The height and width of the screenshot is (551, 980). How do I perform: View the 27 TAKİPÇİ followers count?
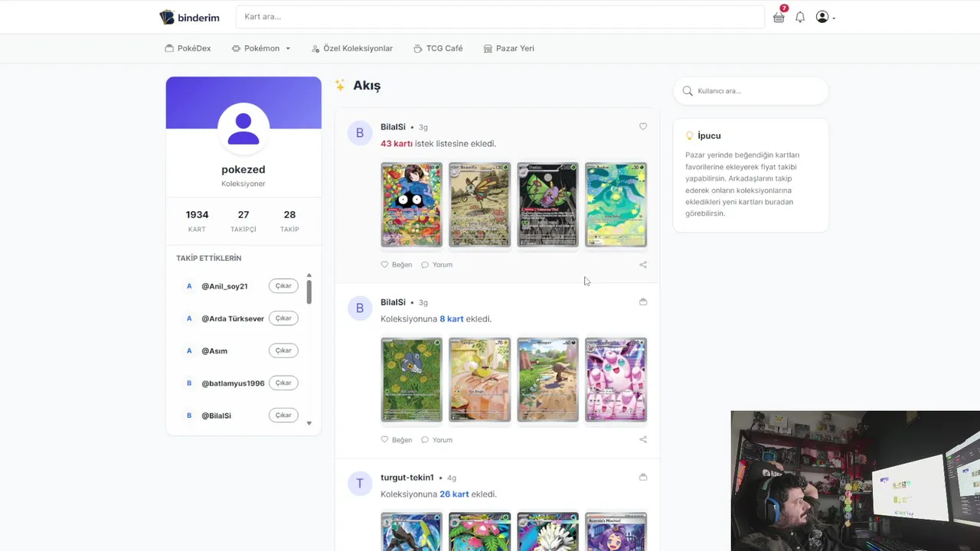pos(243,220)
